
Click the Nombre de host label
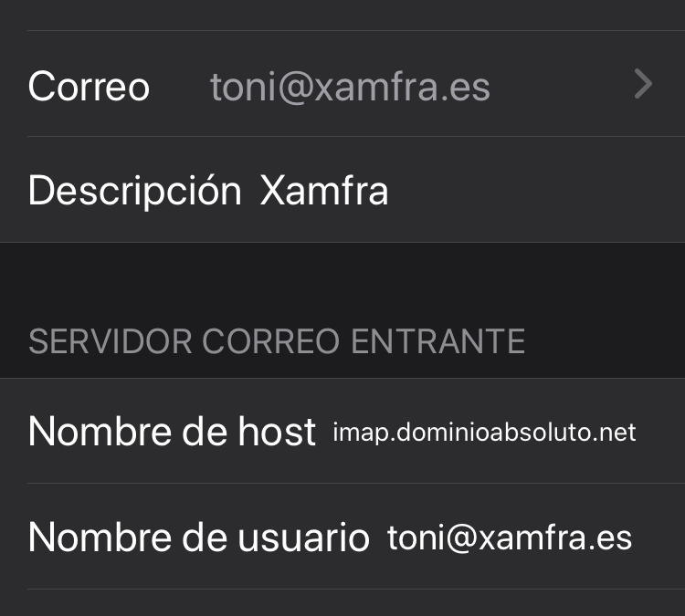click(172, 432)
